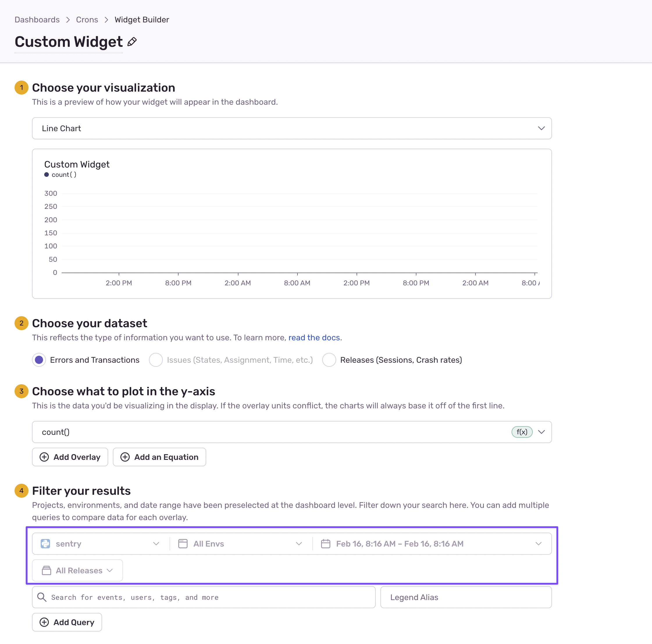Click the calendar icon beside the date range
This screenshot has width=652, height=644.
pos(326,543)
